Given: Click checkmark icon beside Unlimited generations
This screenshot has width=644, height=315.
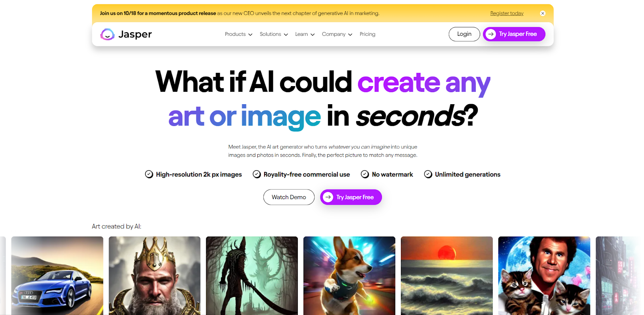Looking at the screenshot, I should 428,174.
